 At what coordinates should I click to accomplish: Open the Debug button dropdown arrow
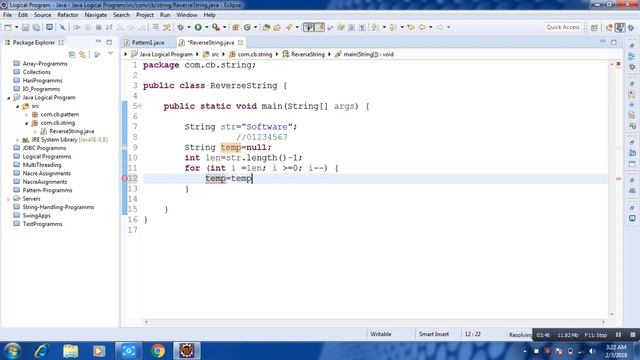click(189, 27)
